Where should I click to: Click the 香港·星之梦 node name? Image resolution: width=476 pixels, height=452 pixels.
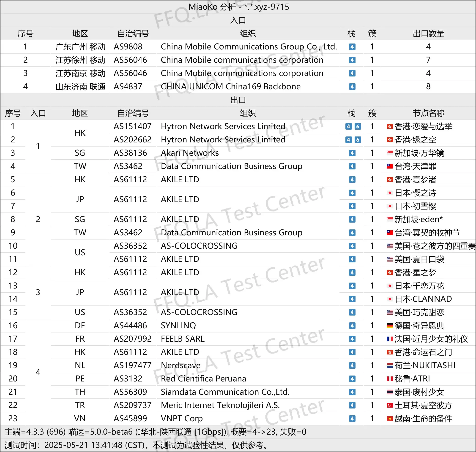416,272
